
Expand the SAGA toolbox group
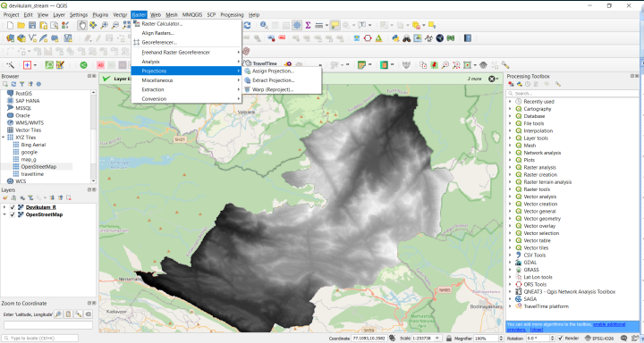pyautogui.click(x=510, y=299)
